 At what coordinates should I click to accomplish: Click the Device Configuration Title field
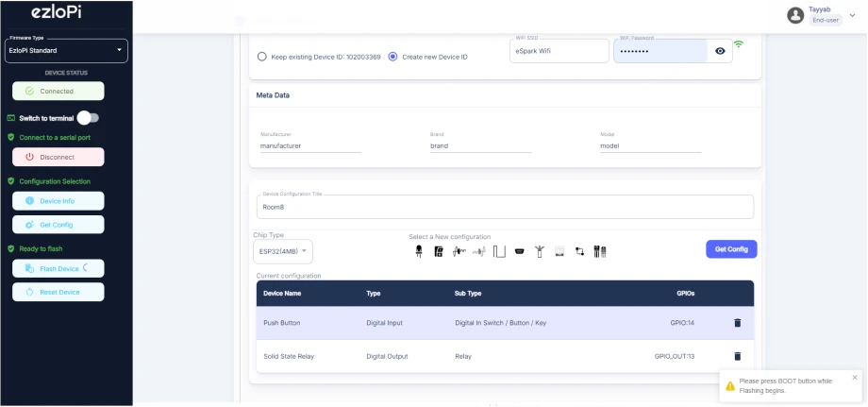[x=505, y=207]
